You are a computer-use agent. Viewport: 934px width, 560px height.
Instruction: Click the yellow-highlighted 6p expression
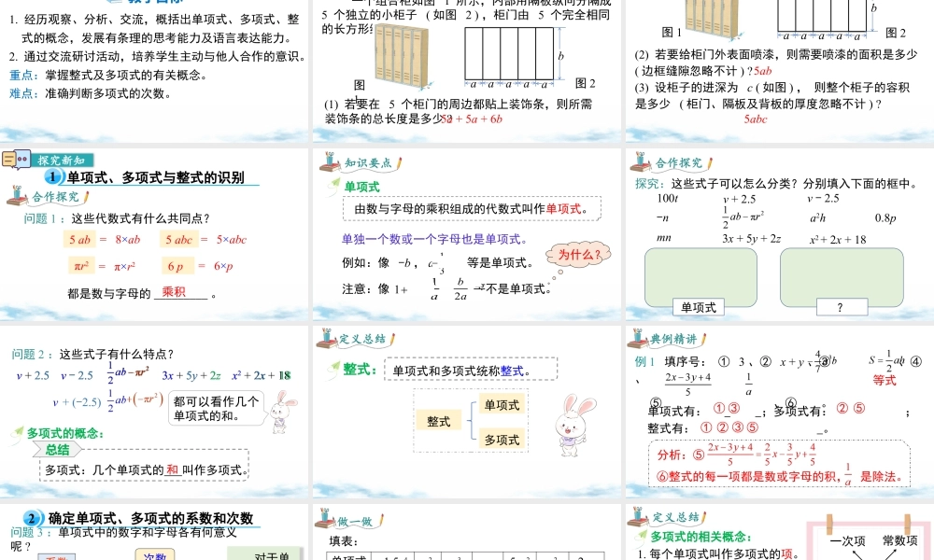point(178,267)
